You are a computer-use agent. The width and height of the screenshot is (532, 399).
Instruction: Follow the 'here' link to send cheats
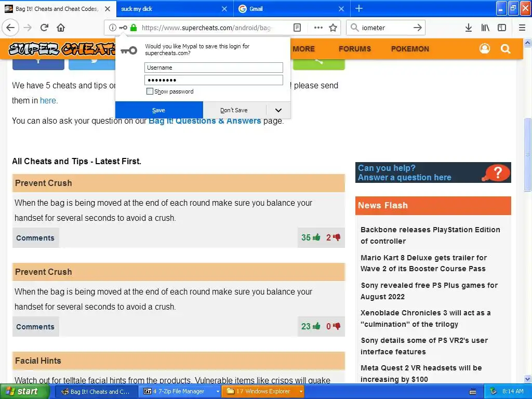(x=48, y=100)
